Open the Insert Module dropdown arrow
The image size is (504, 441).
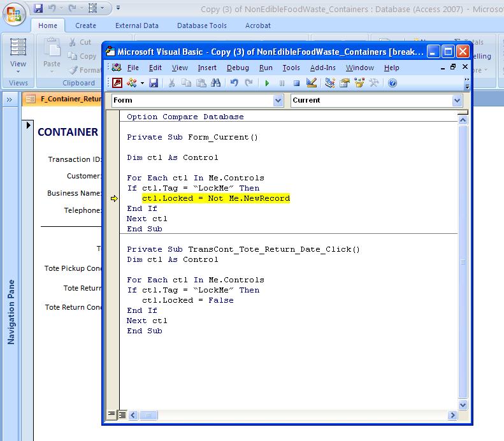(x=142, y=83)
